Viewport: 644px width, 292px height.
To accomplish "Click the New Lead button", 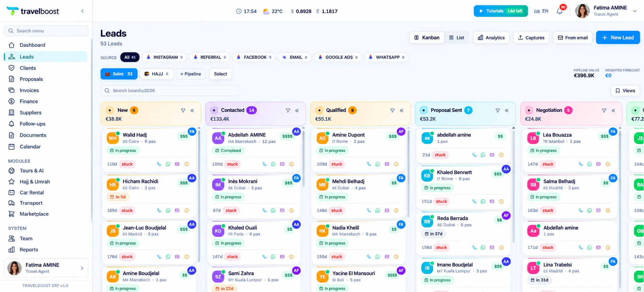I will click(x=618, y=38).
